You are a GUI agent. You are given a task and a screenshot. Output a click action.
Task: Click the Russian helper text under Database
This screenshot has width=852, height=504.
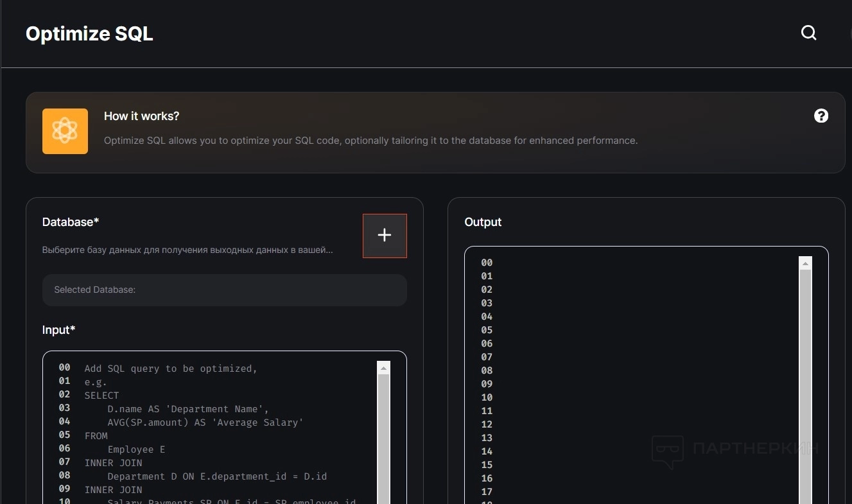[x=187, y=250]
